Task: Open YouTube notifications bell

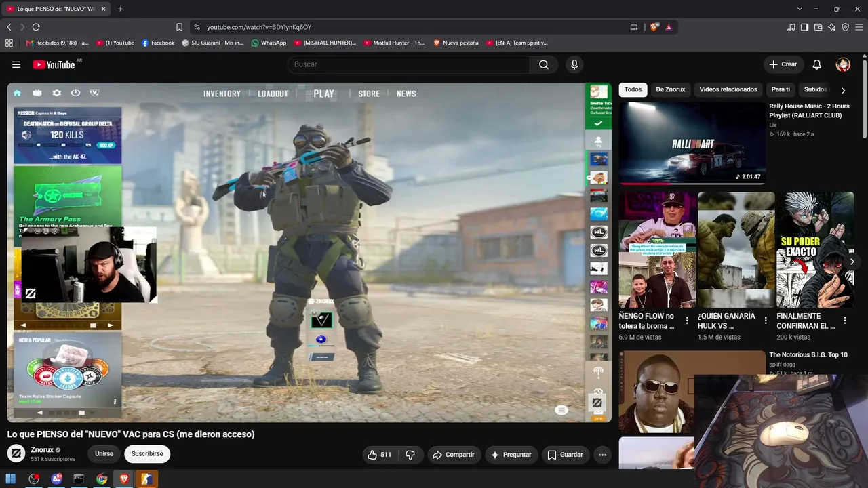Action: pyautogui.click(x=816, y=64)
